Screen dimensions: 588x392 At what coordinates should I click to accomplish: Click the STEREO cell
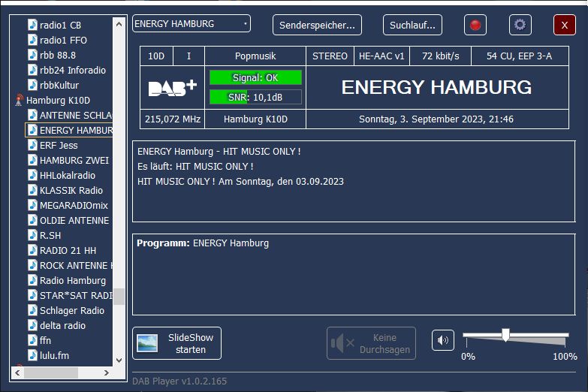(x=330, y=56)
